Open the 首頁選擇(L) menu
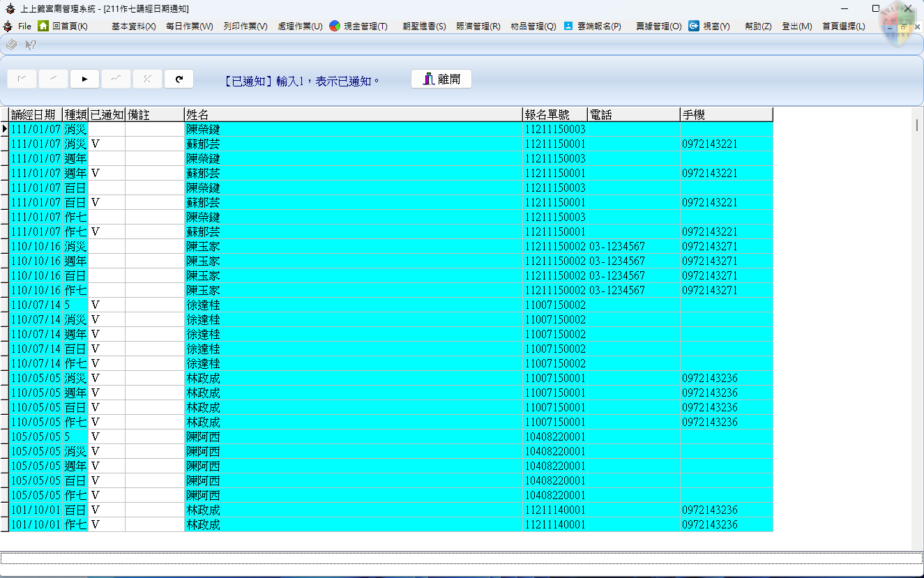The width and height of the screenshot is (924, 578). pyautogui.click(x=843, y=26)
